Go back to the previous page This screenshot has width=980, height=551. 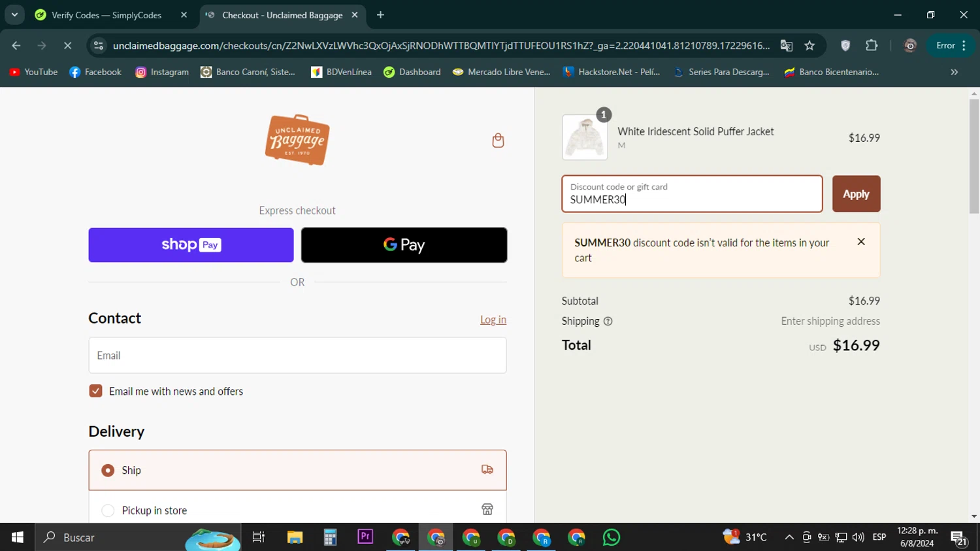click(x=16, y=46)
